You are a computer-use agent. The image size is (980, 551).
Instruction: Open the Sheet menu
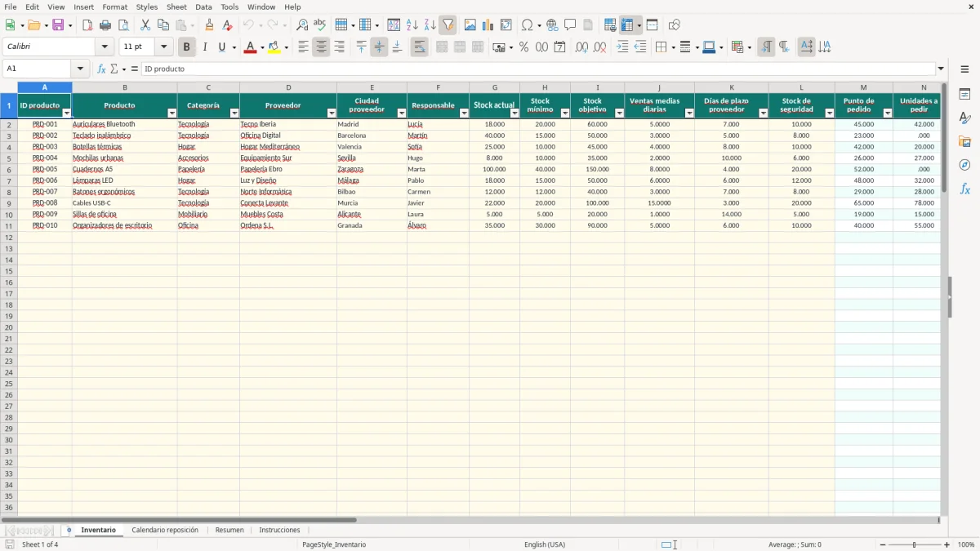176,7
